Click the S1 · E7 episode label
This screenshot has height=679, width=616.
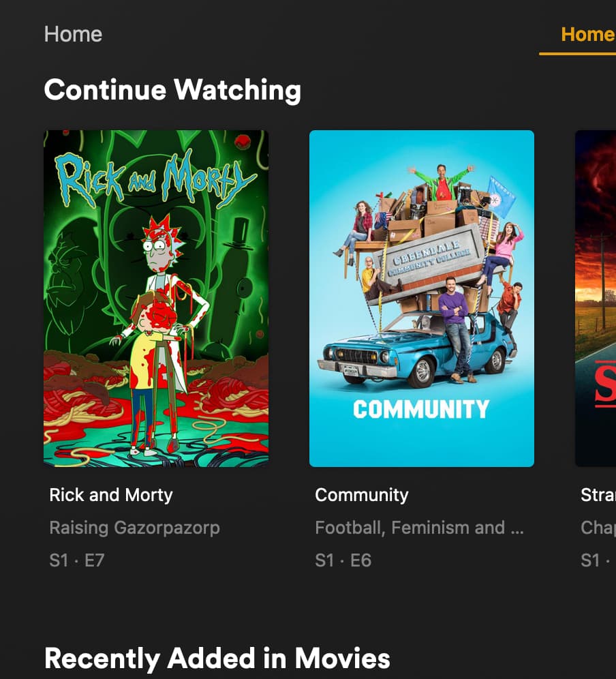pos(76,560)
